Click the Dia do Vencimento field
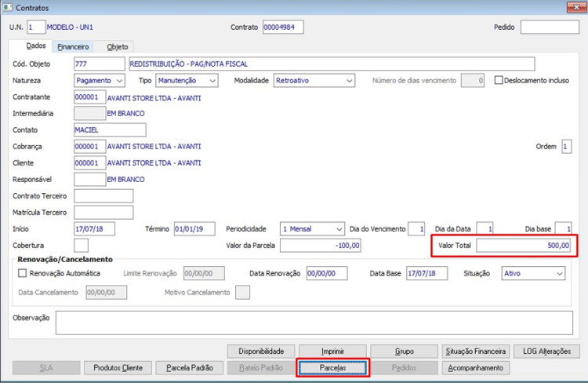Image resolution: width=588 pixels, height=383 pixels. click(416, 228)
